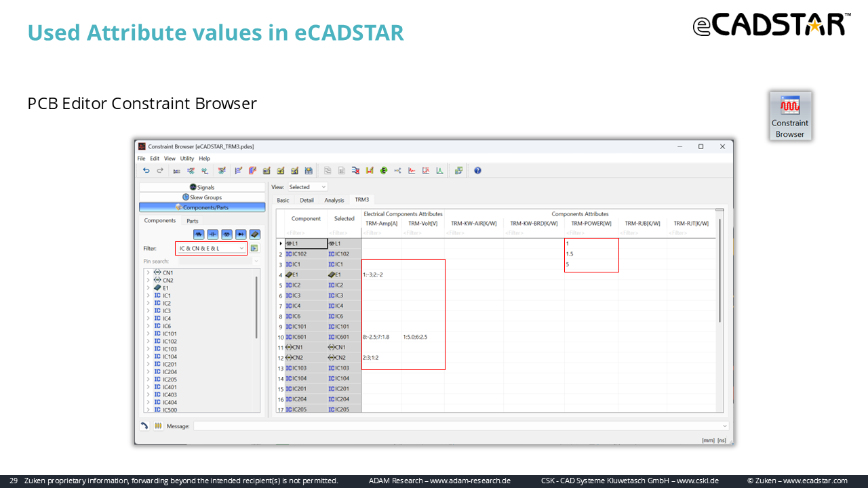This screenshot has width=868, height=488.
Task: Click the Redo arrow in the toolbar
Action: click(160, 171)
